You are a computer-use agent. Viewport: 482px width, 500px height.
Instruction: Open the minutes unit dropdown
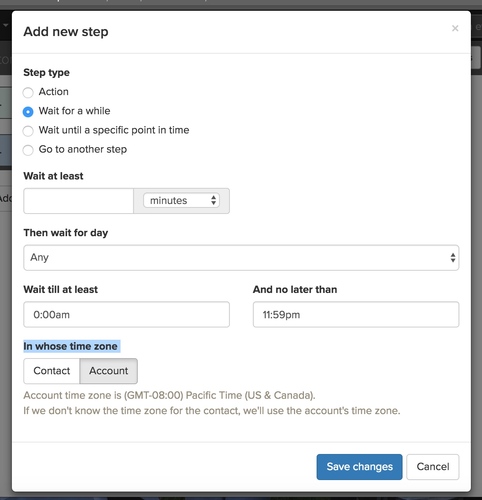tap(181, 201)
